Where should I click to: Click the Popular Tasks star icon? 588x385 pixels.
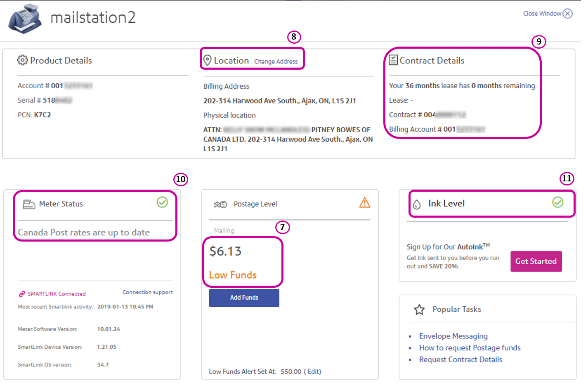[419, 310]
